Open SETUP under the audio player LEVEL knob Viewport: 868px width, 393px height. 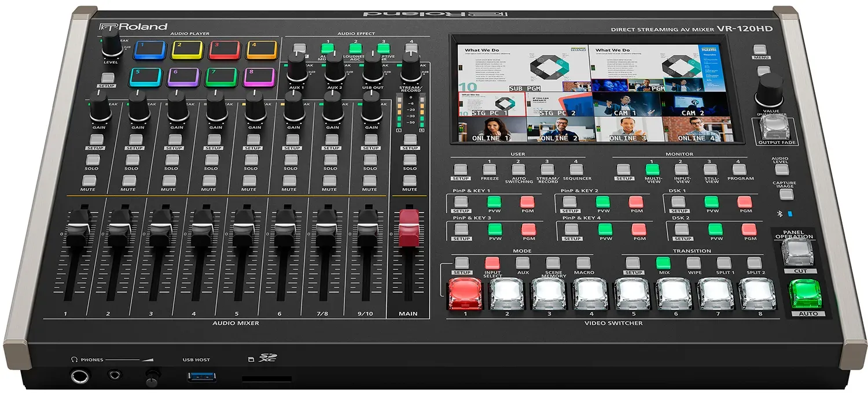tap(106, 78)
